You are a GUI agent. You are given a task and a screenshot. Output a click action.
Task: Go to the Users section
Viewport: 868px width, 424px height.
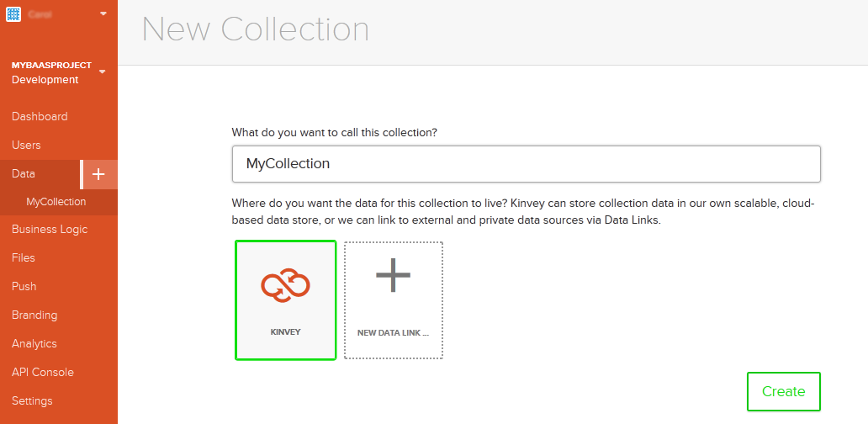tap(26, 146)
